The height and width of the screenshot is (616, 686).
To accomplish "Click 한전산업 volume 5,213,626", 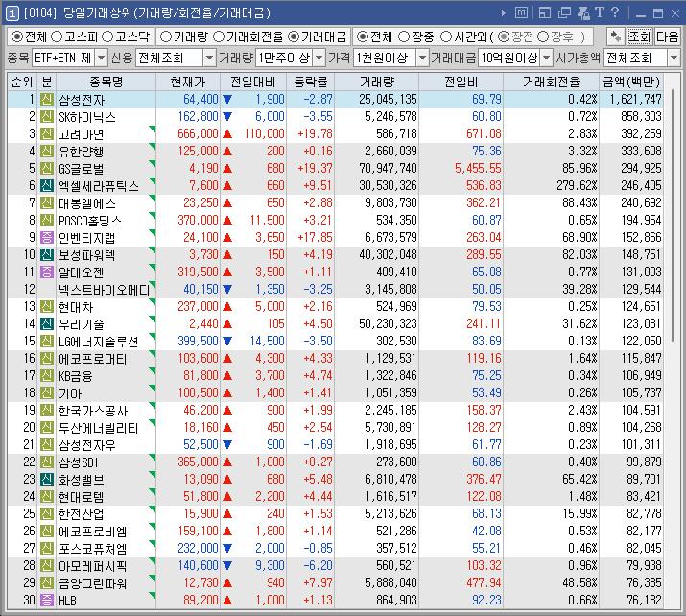I will (x=390, y=513).
